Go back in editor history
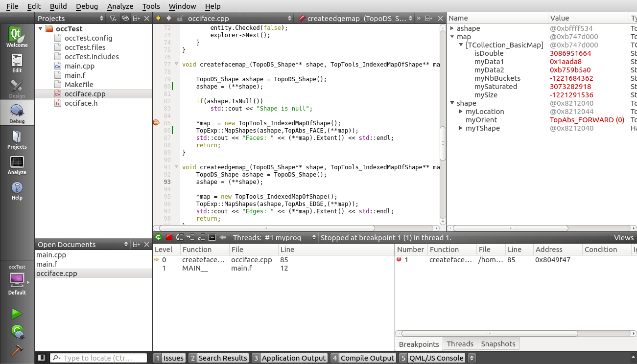Image resolution: width=637 pixels, height=364 pixels. (x=158, y=18)
